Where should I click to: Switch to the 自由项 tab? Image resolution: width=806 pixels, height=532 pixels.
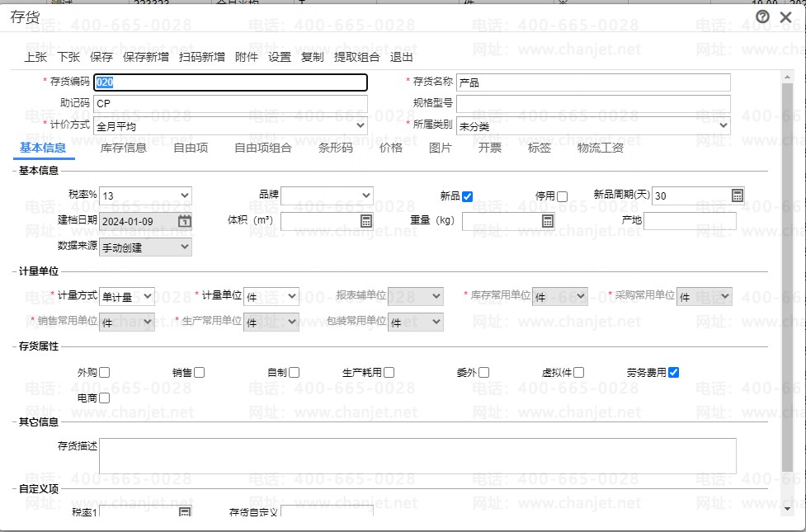[x=191, y=148]
